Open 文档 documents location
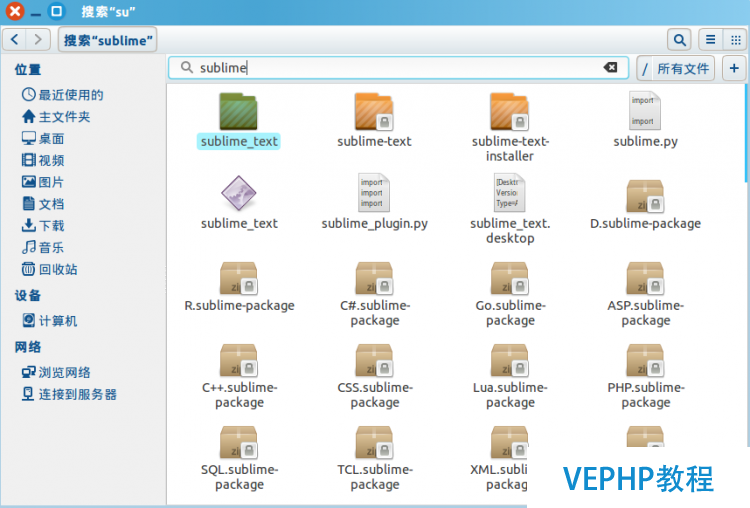Viewport: 750px width, 508px height. [x=43, y=204]
